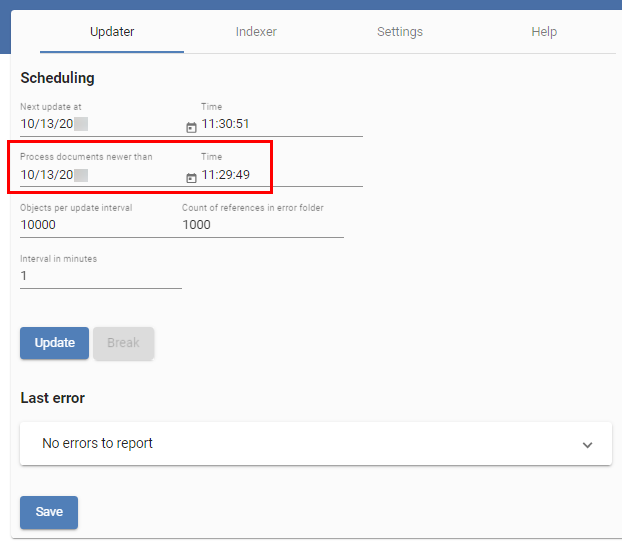Open calendar picker for Next update at
622x551 pixels.
point(191,127)
